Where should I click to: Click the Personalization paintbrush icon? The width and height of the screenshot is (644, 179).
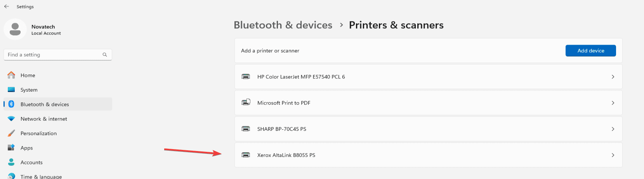click(11, 133)
